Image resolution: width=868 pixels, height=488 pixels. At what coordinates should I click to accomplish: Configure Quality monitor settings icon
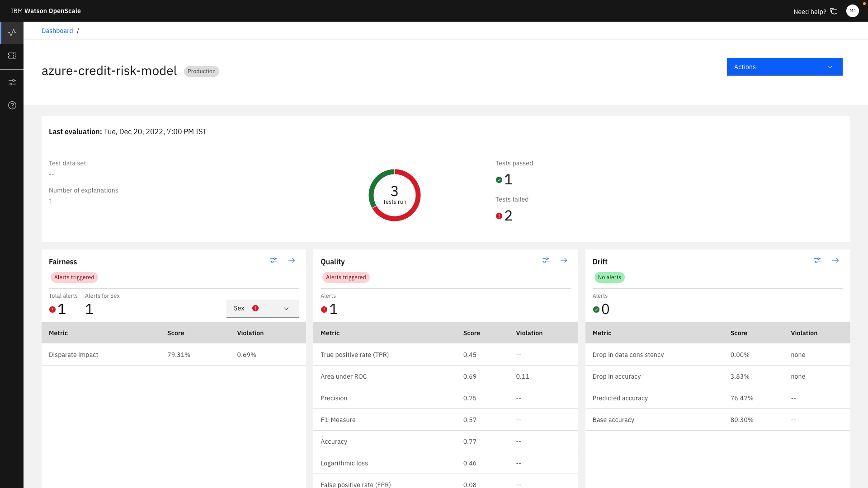coord(546,260)
